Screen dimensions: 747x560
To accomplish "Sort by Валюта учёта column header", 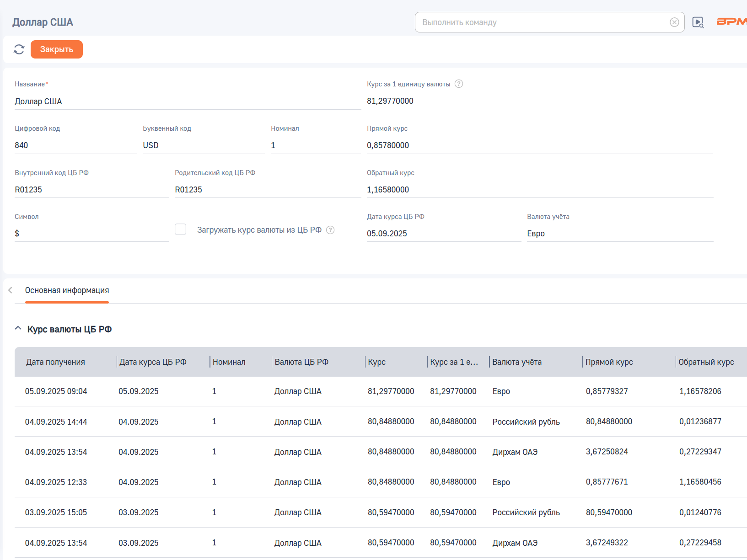I will coord(517,362).
